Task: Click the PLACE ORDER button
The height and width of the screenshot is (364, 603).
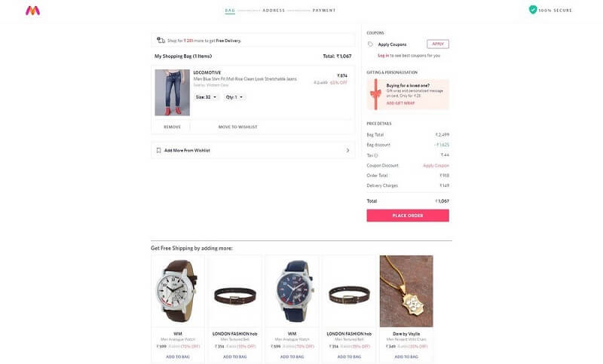Action: [408, 216]
